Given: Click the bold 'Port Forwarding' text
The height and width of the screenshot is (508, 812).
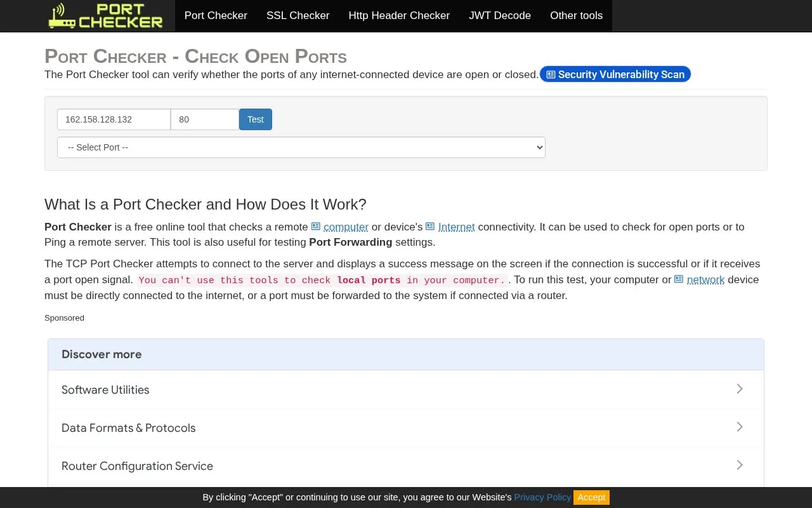Looking at the screenshot, I should pos(351,242).
